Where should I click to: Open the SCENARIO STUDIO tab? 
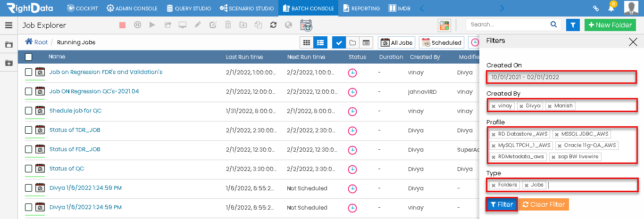click(247, 8)
